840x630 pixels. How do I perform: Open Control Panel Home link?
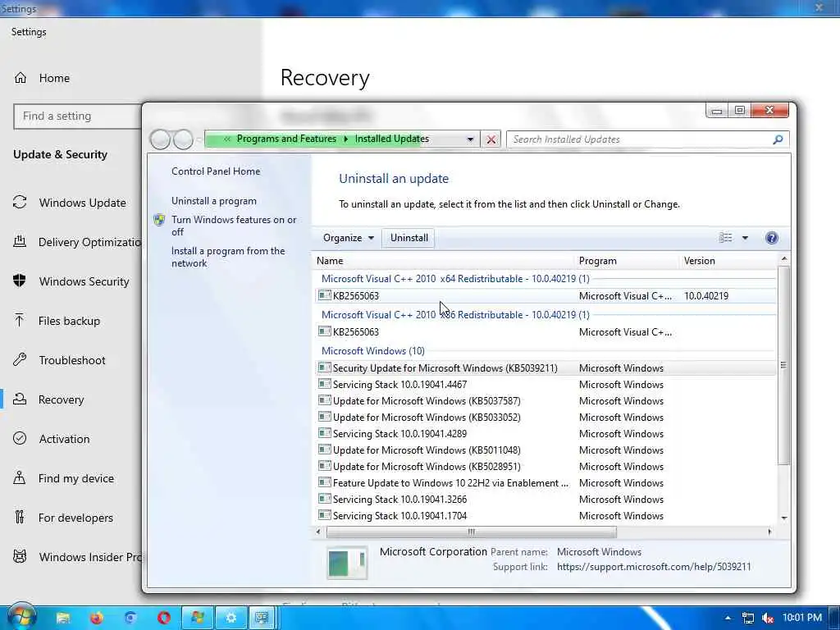click(x=216, y=171)
